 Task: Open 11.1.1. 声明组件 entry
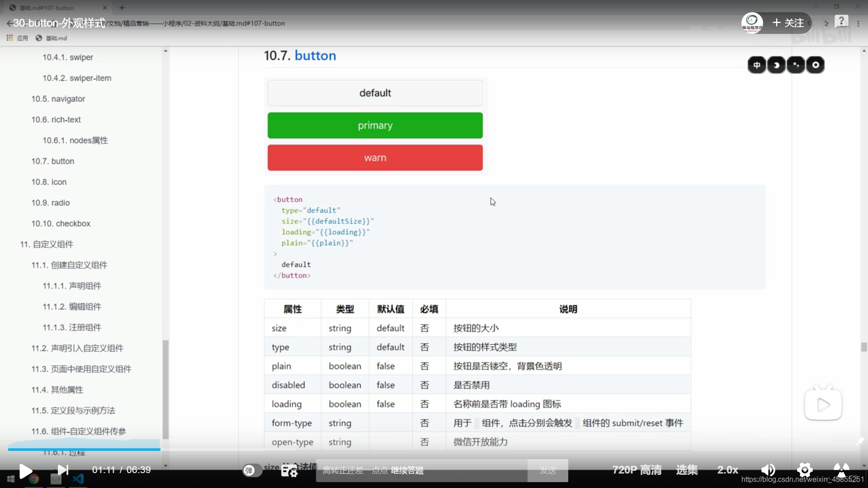pos(72,286)
